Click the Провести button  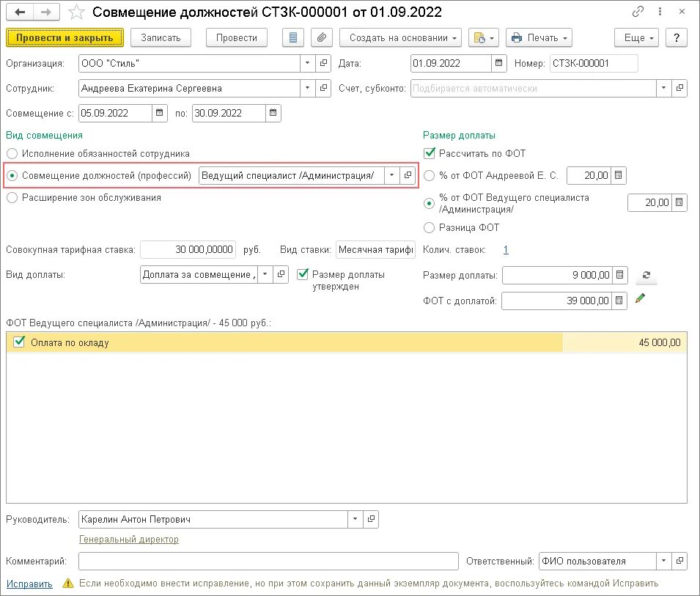(237, 37)
